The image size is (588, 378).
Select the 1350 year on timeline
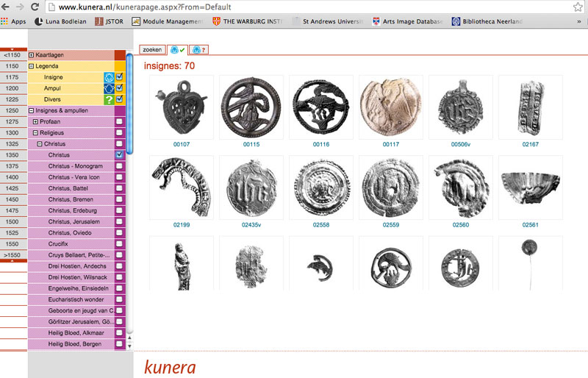(12, 154)
